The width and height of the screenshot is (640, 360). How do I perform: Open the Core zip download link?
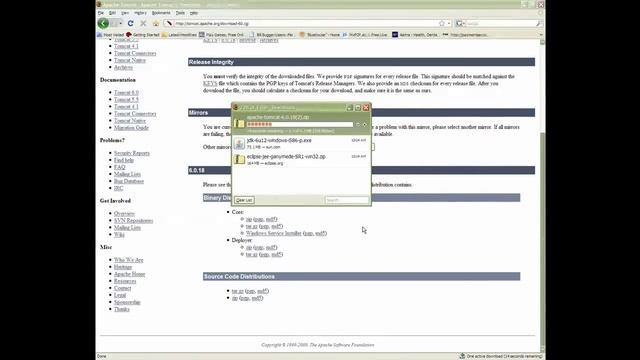(x=249, y=219)
